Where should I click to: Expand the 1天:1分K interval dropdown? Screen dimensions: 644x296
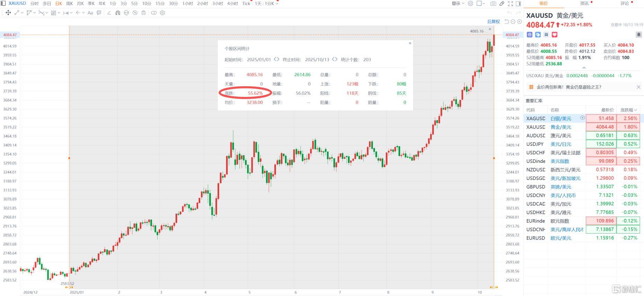pyautogui.click(x=266, y=3)
